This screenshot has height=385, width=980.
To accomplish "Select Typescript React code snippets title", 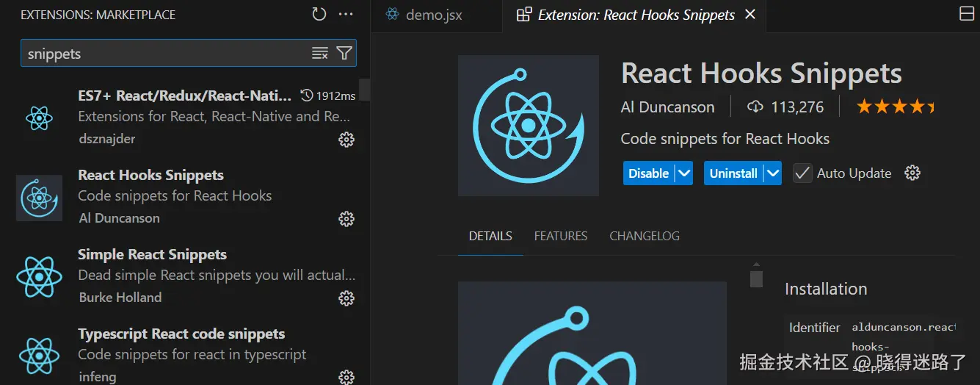I will [181, 334].
